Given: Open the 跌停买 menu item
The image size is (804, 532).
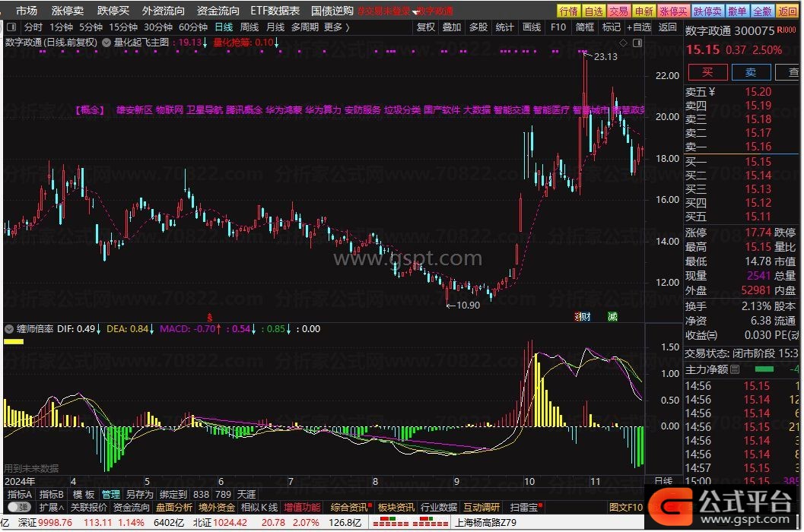Looking at the screenshot, I should (113, 11).
